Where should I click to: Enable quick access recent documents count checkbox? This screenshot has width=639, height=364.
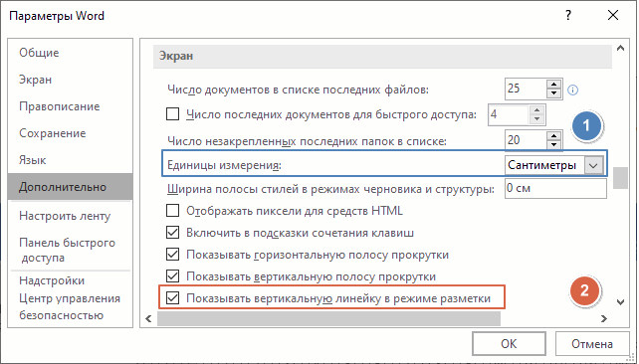coord(173,114)
